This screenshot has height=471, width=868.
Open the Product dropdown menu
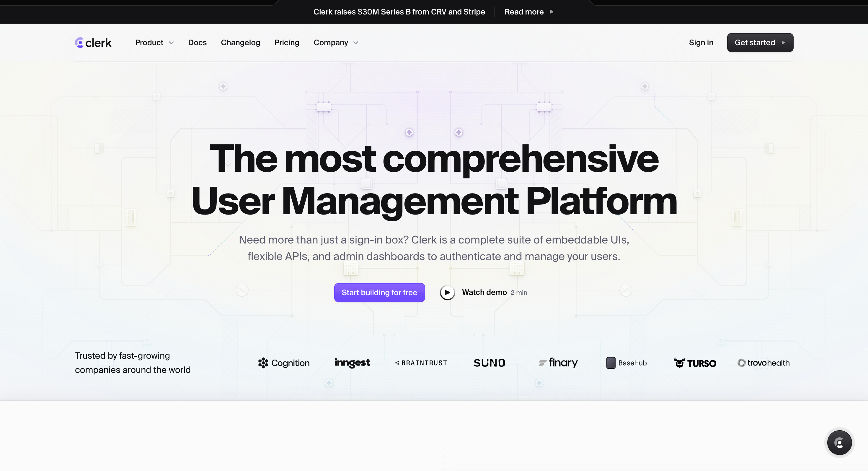pos(154,43)
